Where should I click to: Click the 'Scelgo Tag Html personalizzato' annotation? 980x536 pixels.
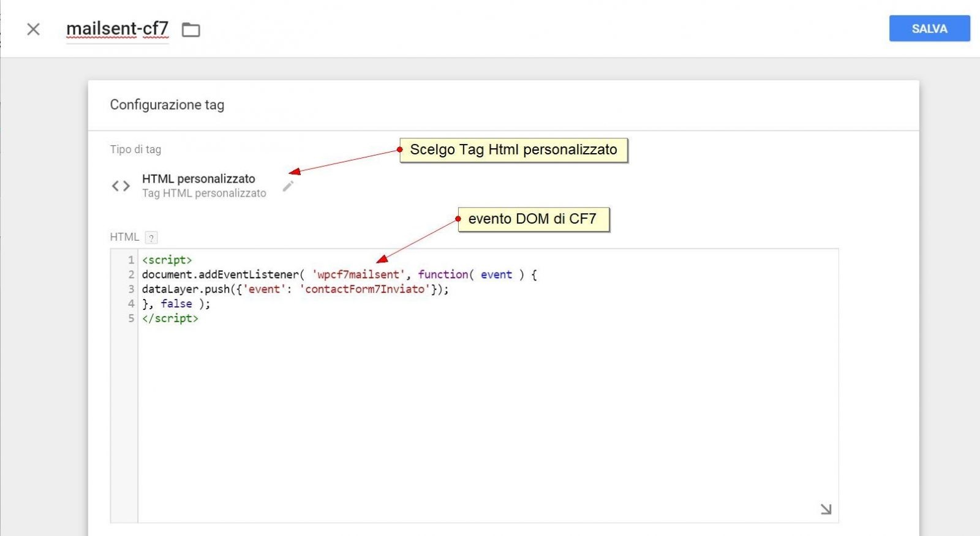point(513,150)
